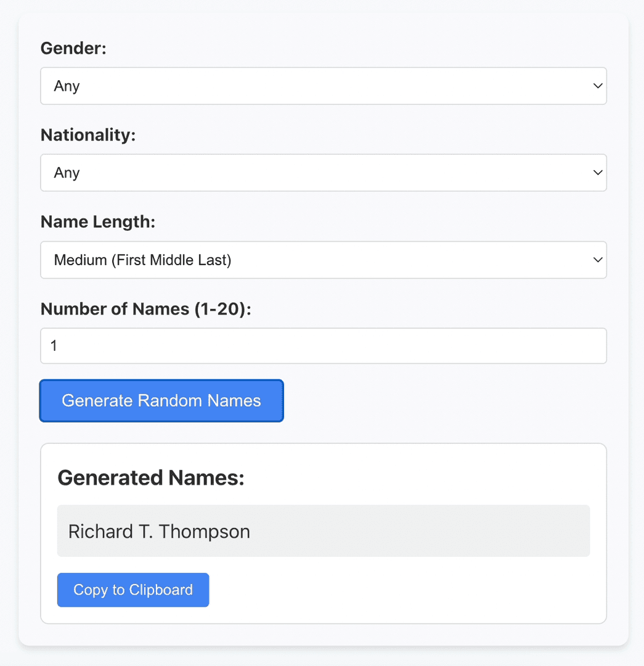Click the "Medium (First Middle Last)" selected value
644x666 pixels.
pyautogui.click(x=143, y=260)
